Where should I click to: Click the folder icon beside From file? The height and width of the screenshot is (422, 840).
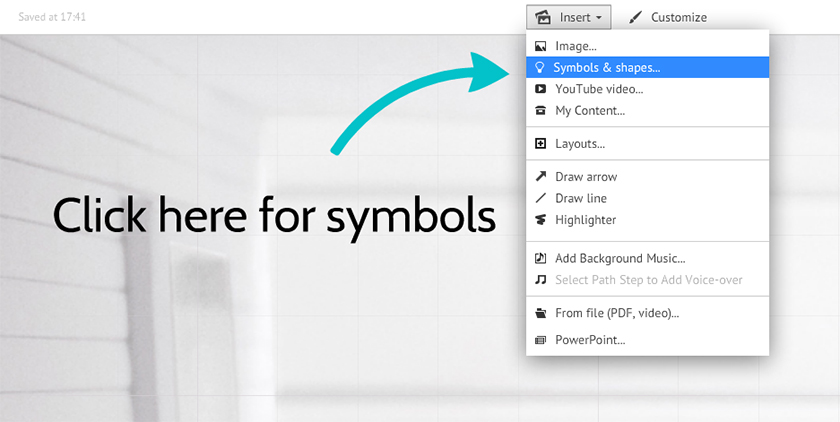[541, 313]
